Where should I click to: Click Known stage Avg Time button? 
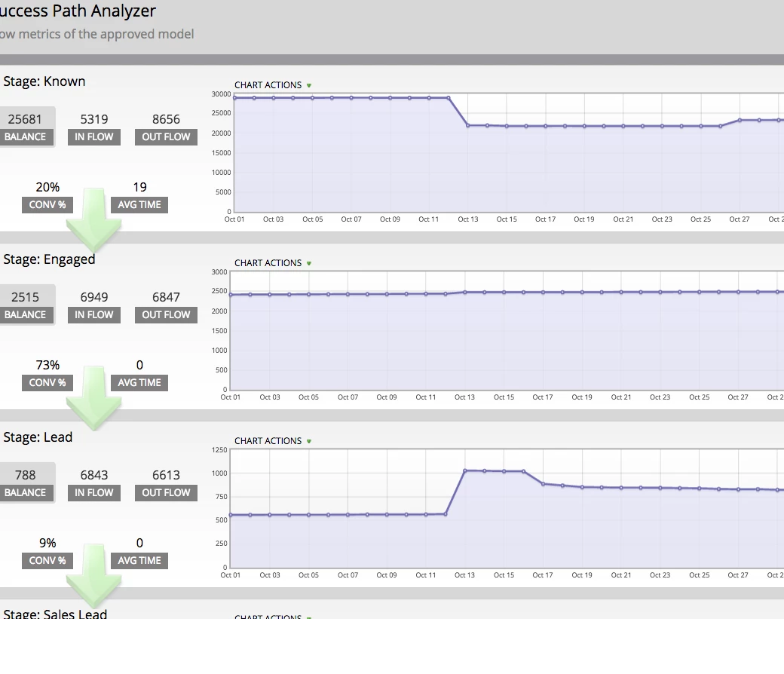point(139,205)
